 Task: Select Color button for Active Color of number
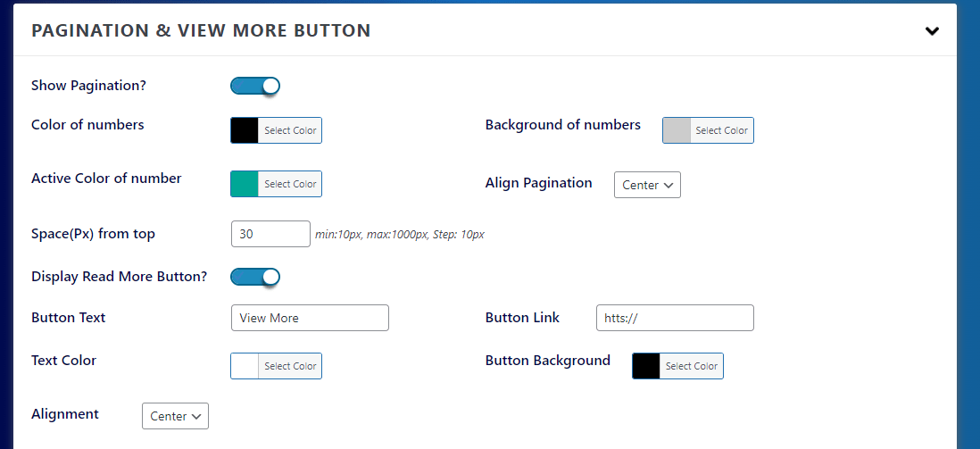click(290, 184)
